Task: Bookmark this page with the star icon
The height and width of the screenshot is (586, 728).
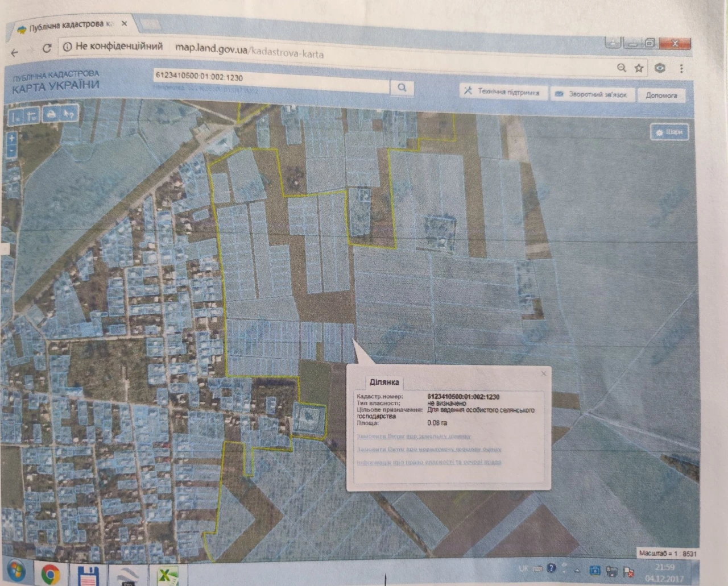Action: (639, 68)
